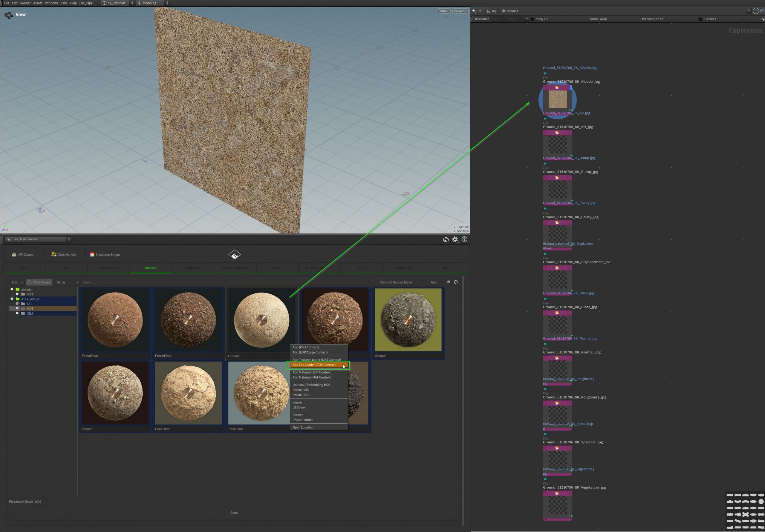Open the Persp camera dropdown
This screenshot has width=765, height=532.
coord(443,11)
